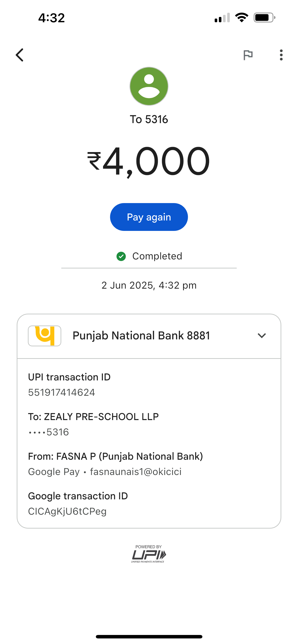This screenshot has height=644, width=298.
Task: Tap the UPI transaction ID number
Action: click(x=62, y=392)
